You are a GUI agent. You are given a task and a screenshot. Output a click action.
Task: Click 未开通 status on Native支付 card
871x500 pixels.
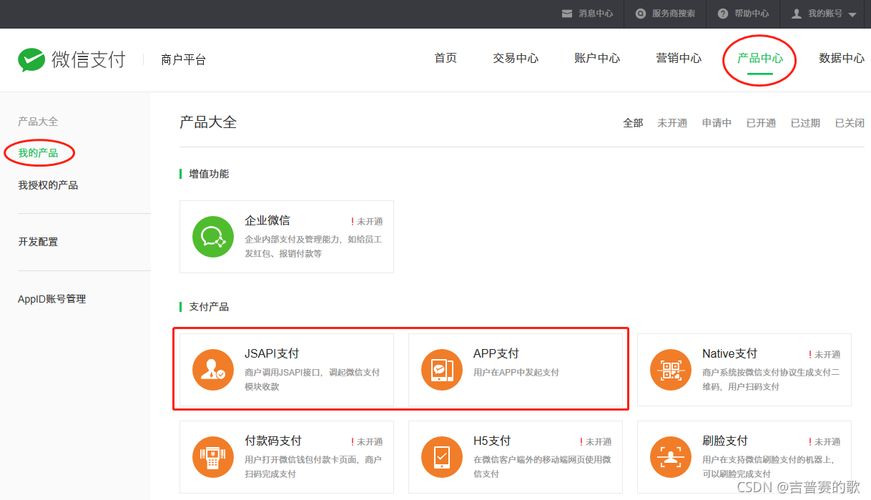click(824, 354)
